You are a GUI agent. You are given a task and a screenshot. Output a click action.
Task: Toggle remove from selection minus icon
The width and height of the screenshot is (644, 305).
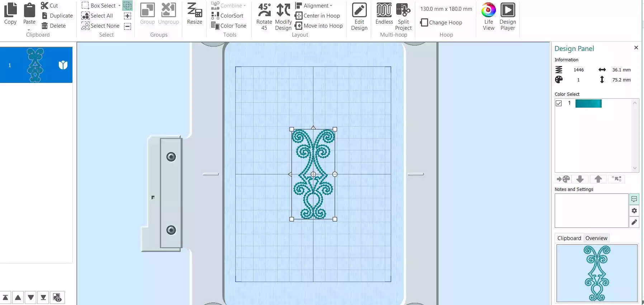(x=127, y=26)
